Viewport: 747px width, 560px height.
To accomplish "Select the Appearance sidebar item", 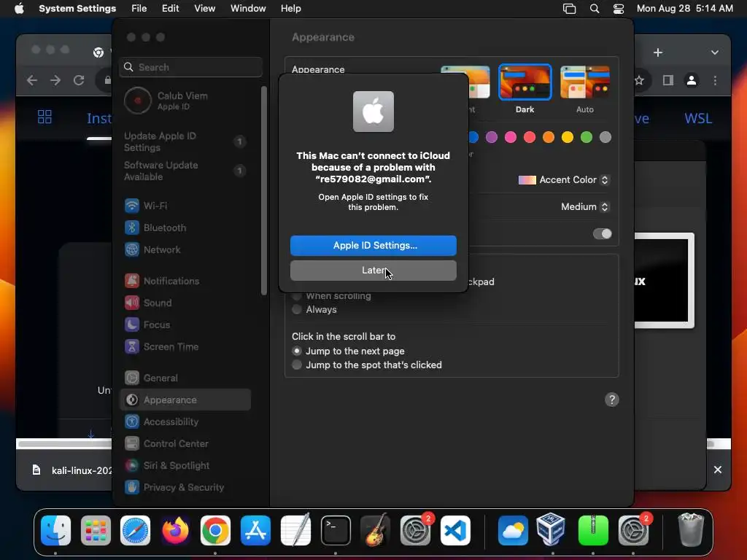I will coord(185,400).
